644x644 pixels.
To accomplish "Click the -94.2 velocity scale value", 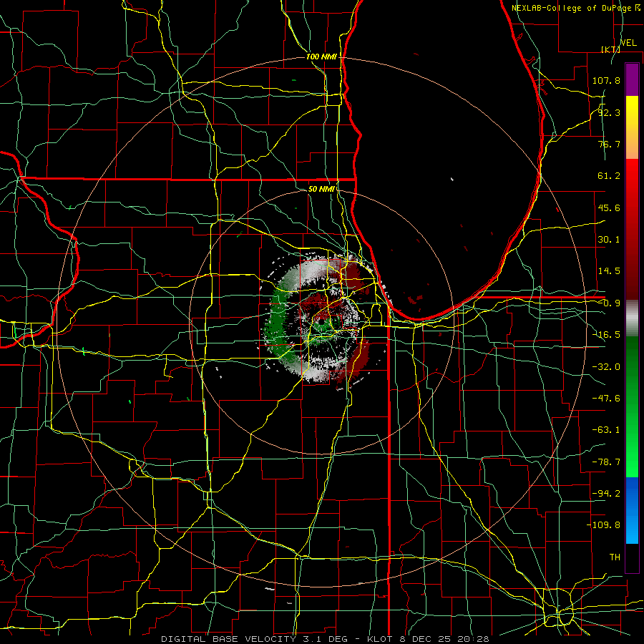I will (606, 494).
